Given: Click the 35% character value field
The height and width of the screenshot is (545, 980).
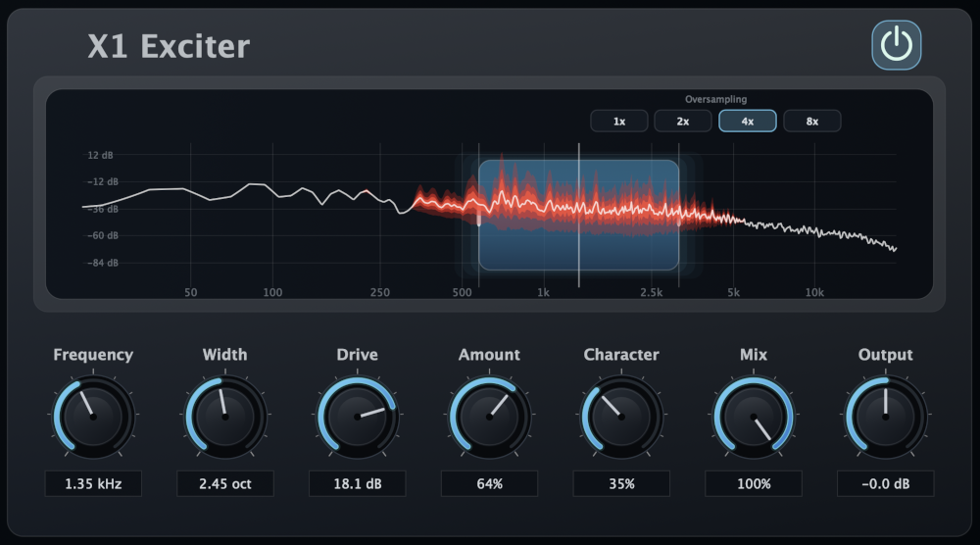Looking at the screenshot, I should [x=621, y=484].
